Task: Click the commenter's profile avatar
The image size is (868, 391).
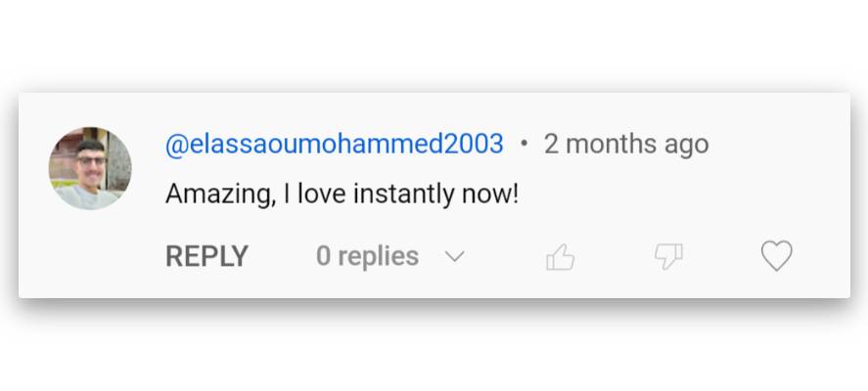Action: pos(90,168)
